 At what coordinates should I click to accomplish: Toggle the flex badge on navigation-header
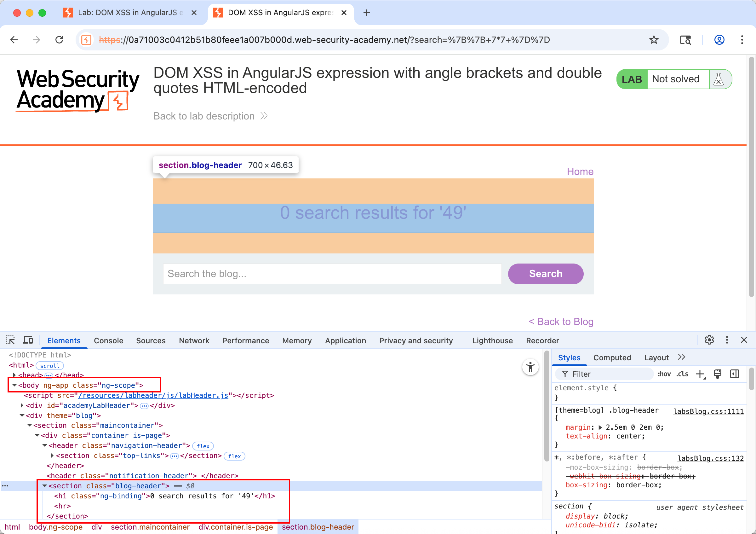203,446
